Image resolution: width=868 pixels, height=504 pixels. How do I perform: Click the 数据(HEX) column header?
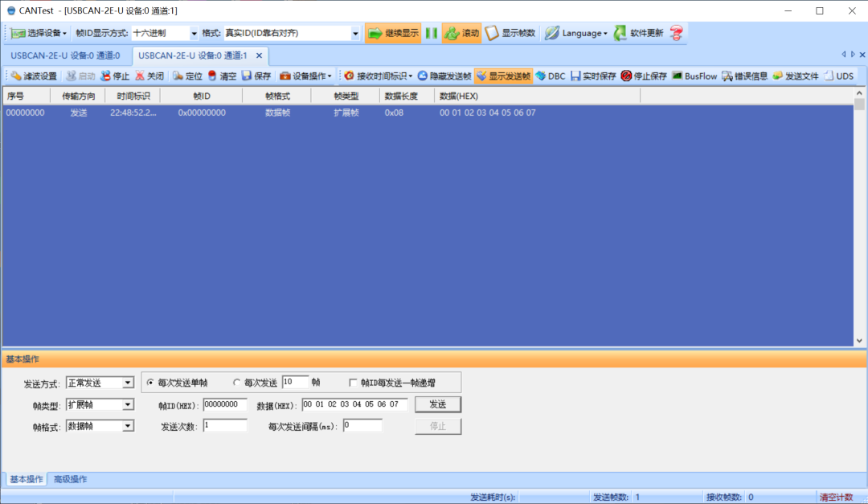pyautogui.click(x=538, y=96)
